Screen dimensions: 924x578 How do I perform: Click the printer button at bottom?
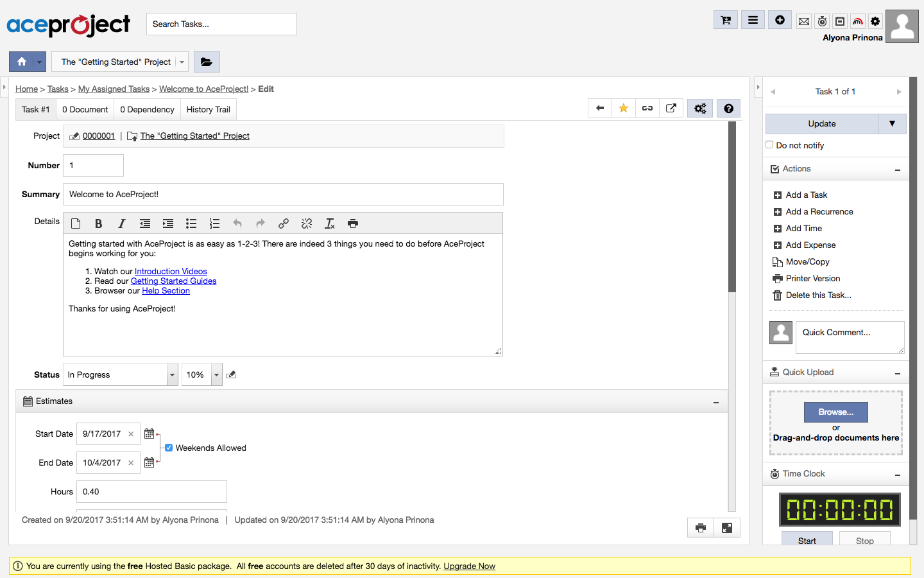click(701, 528)
